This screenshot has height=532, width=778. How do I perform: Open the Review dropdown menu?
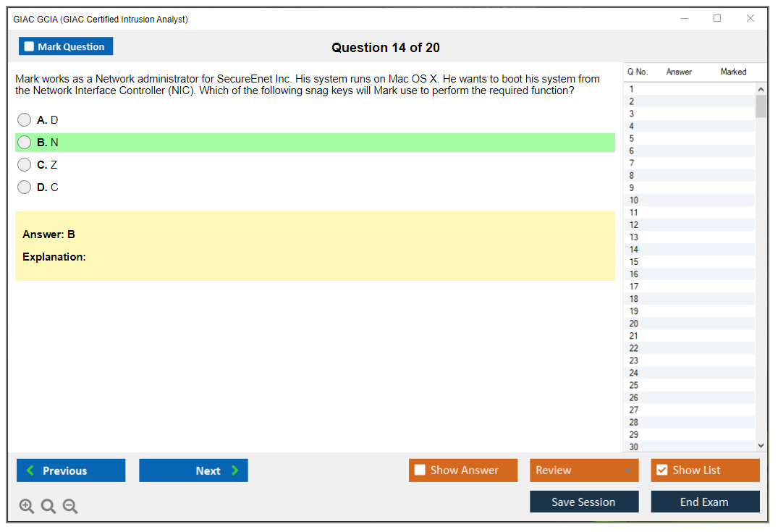584,470
